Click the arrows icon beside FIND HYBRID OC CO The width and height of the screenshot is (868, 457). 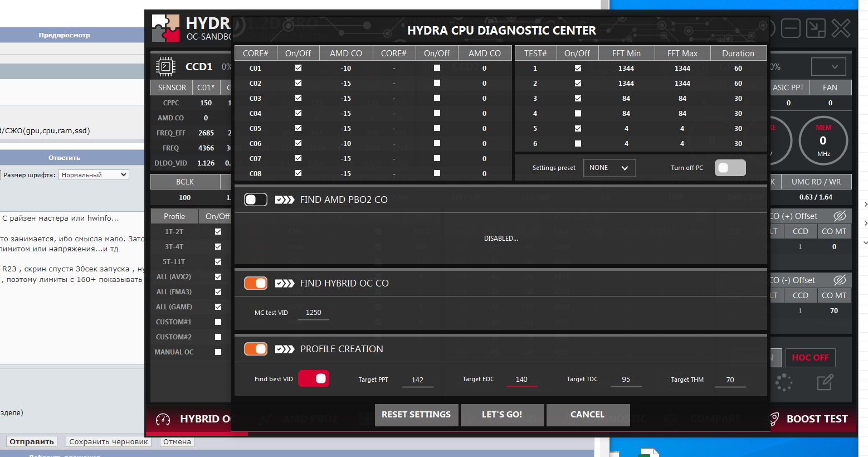[x=285, y=283]
